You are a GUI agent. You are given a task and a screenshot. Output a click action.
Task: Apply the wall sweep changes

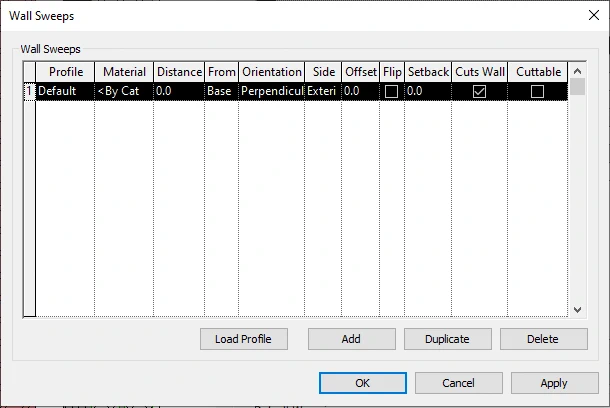click(554, 383)
